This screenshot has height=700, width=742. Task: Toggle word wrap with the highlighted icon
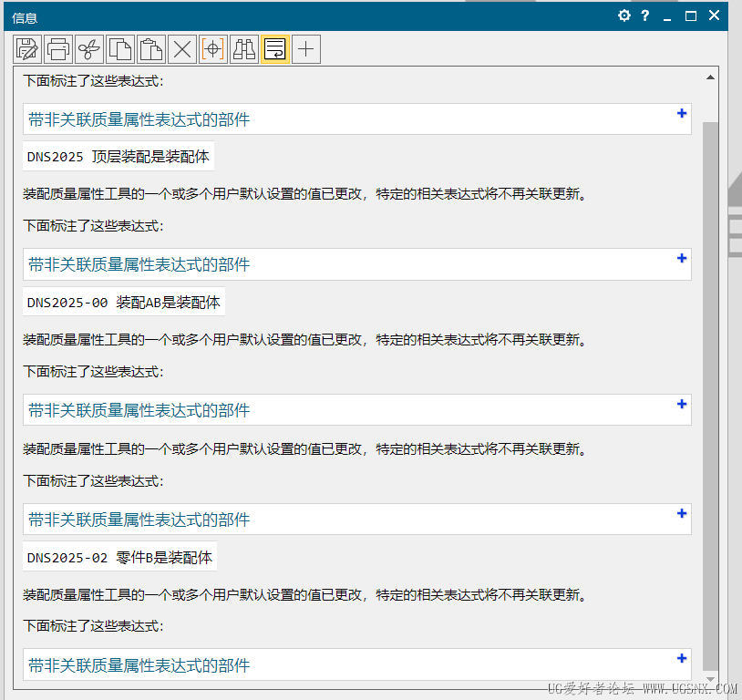pos(274,48)
